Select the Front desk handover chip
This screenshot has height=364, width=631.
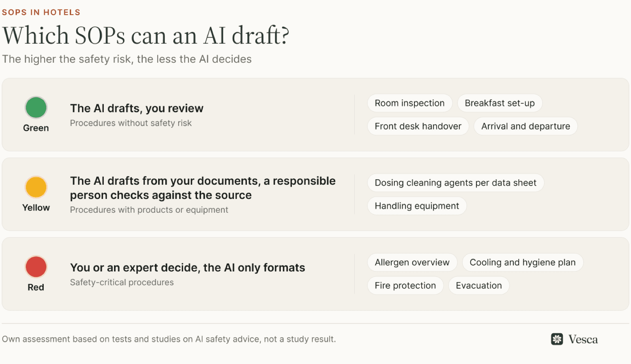(x=418, y=126)
